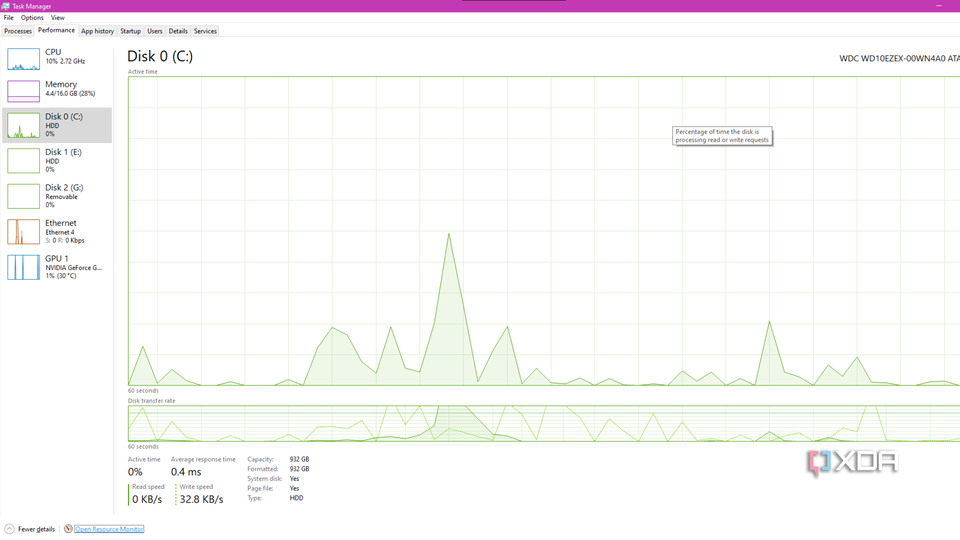Image resolution: width=960 pixels, height=540 pixels.
Task: Click the 0.4 ms response time value
Action: [186, 472]
